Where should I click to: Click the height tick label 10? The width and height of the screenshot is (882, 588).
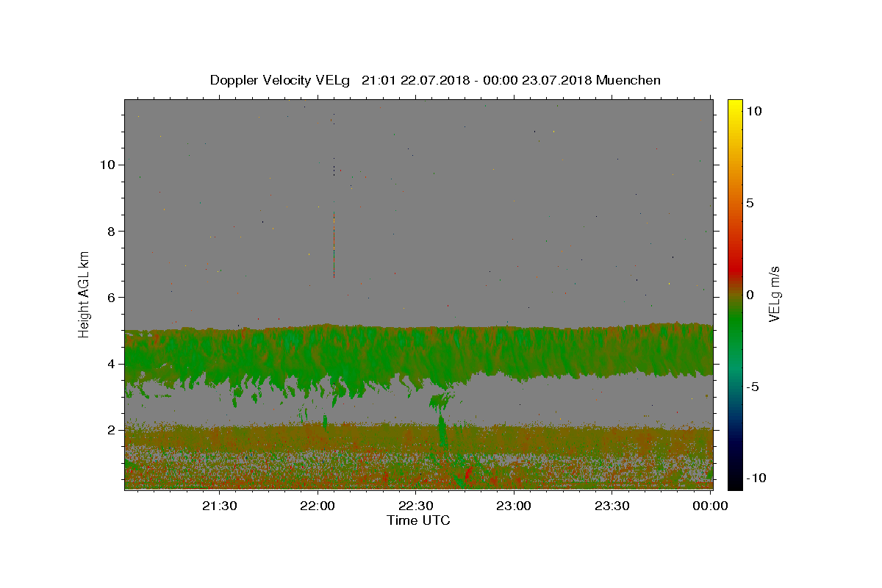coord(110,165)
